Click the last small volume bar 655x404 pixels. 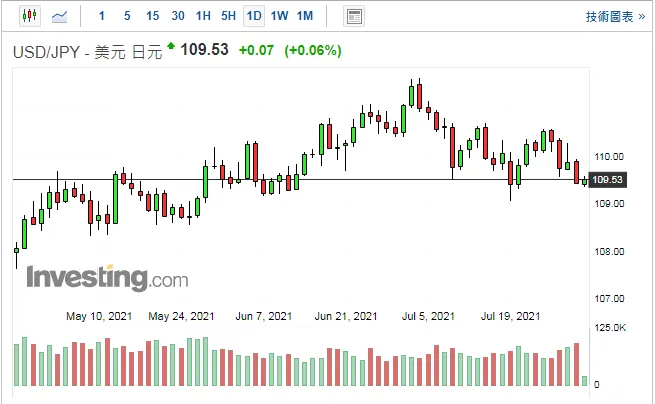click(x=584, y=381)
